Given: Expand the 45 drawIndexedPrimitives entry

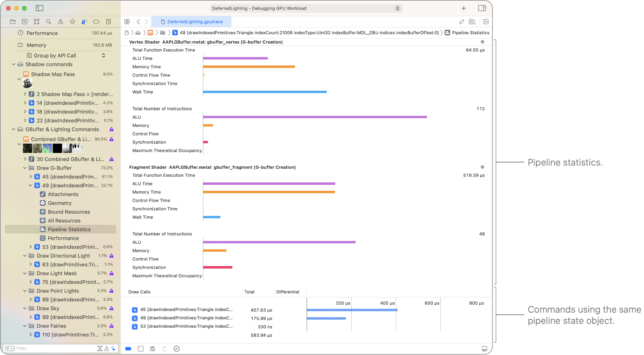Looking at the screenshot, I should tap(30, 177).
